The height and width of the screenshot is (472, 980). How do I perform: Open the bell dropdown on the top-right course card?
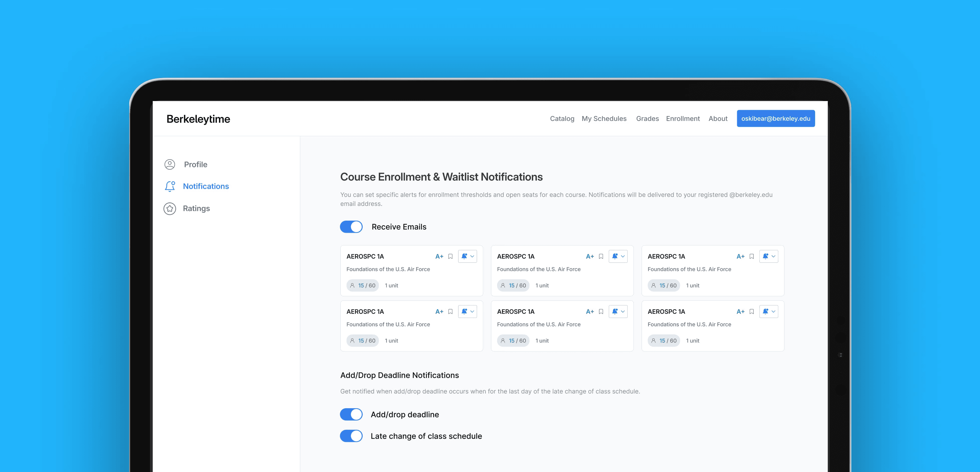(x=768, y=257)
